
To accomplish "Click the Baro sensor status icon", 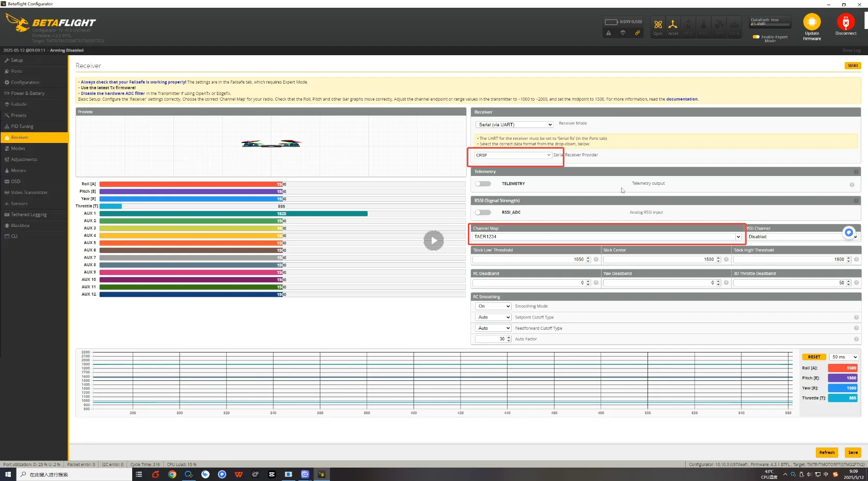I will (x=703, y=27).
